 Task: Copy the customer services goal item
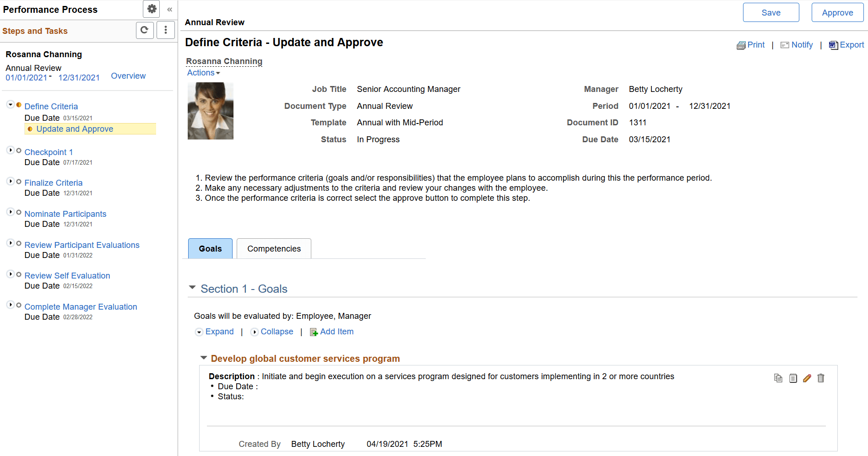778,378
